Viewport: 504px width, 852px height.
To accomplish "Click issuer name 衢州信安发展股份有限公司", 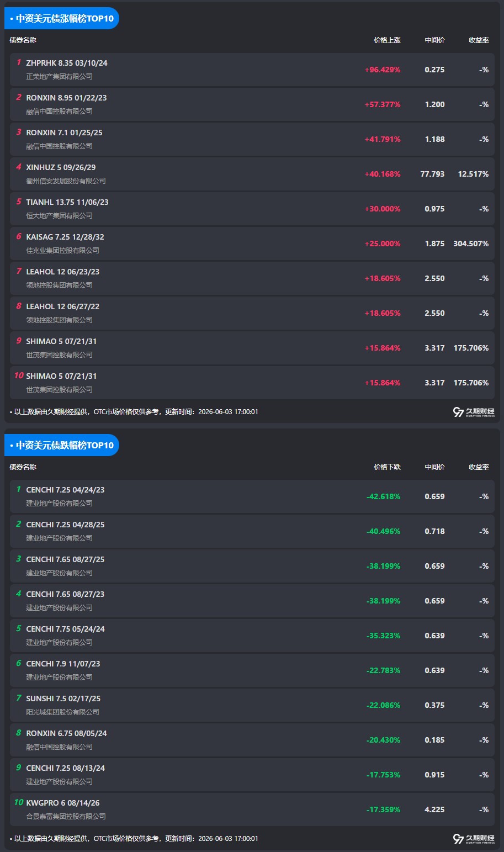I will (66, 181).
